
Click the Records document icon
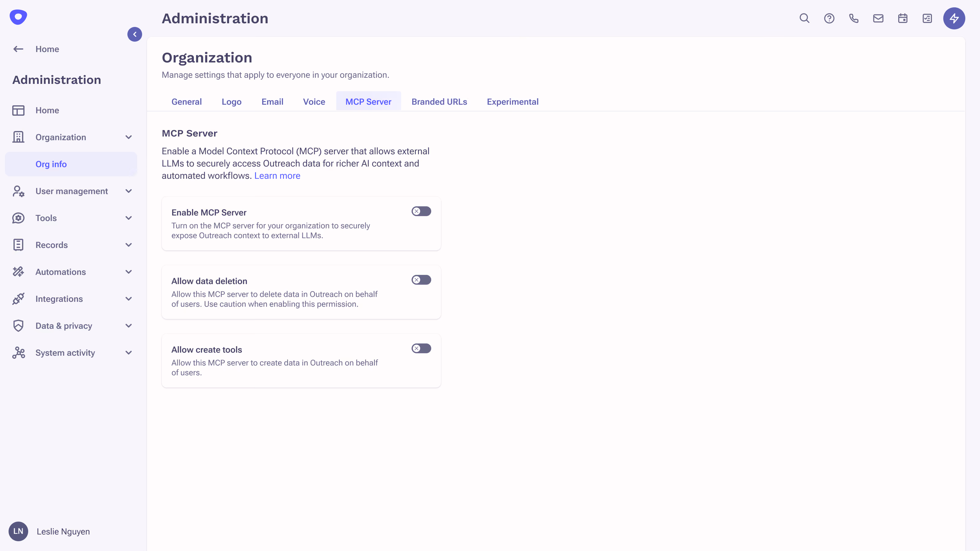coord(18,245)
